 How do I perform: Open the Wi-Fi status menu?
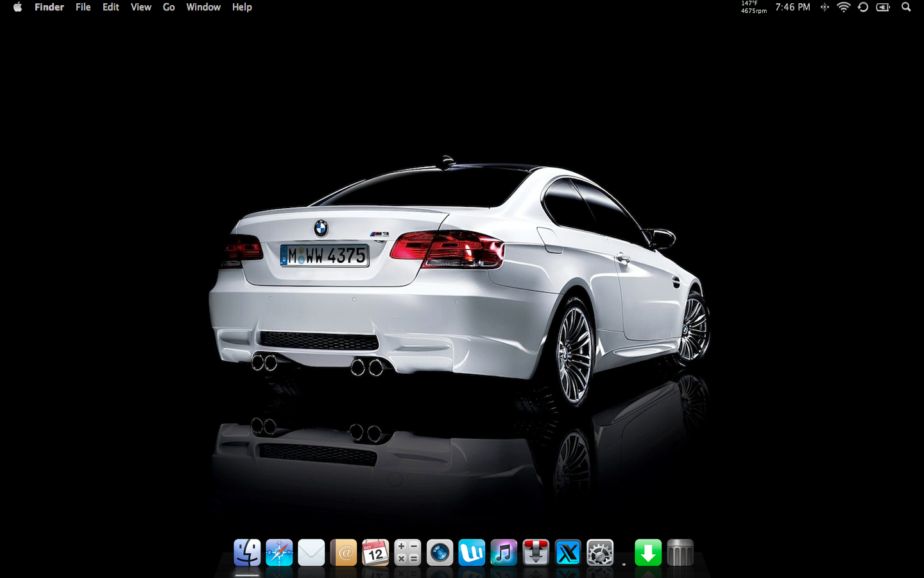click(x=844, y=7)
